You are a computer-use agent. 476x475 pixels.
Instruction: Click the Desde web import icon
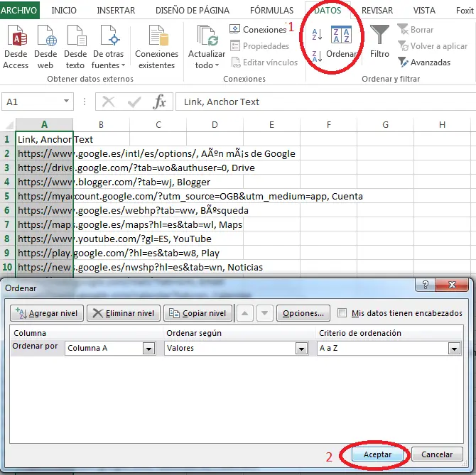pos(45,37)
